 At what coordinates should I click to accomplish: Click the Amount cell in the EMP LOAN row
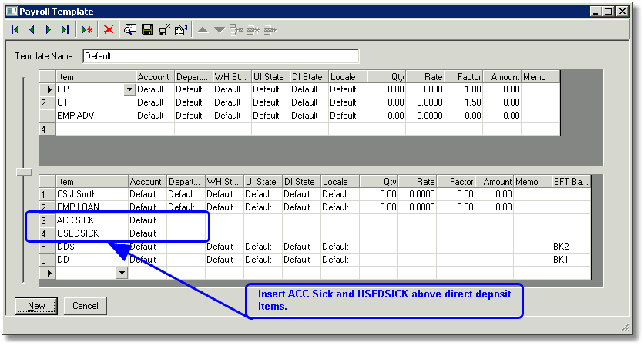click(x=494, y=207)
